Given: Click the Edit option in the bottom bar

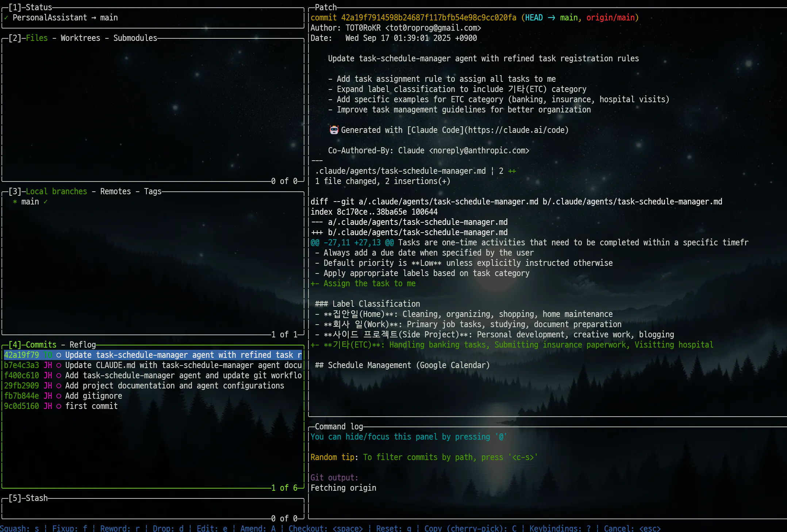Looking at the screenshot, I should point(212,528).
